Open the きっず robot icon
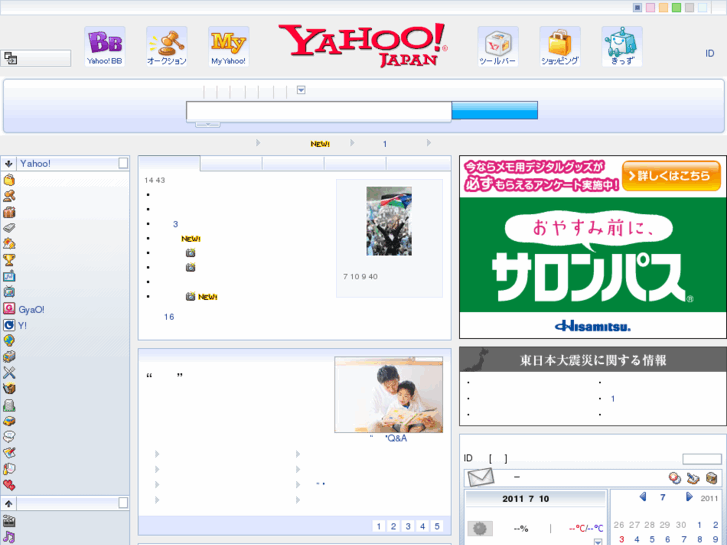The image size is (727, 545). pyautogui.click(x=622, y=46)
